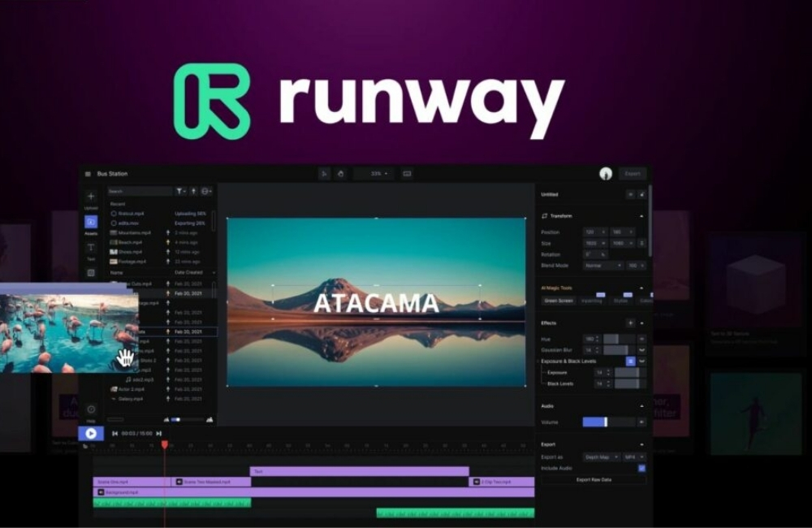Select the hand pan tool in toolbar
This screenshot has height=528, width=812.
[341, 174]
